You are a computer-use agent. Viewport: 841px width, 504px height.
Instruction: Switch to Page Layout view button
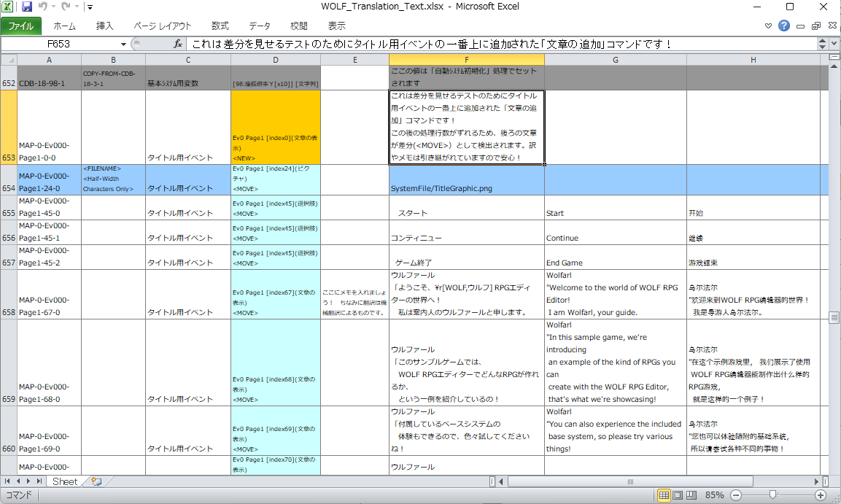point(678,495)
